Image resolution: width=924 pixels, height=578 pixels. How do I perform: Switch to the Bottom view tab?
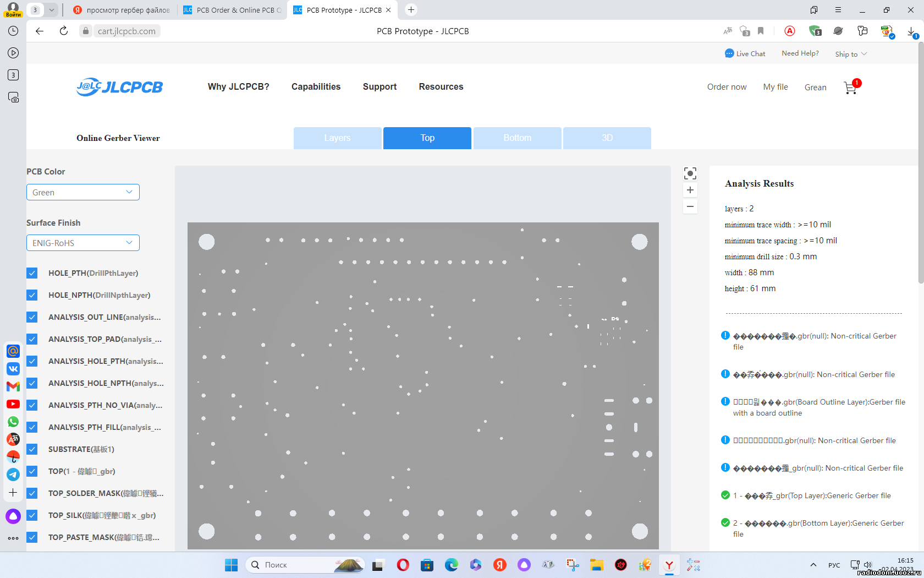click(x=518, y=138)
